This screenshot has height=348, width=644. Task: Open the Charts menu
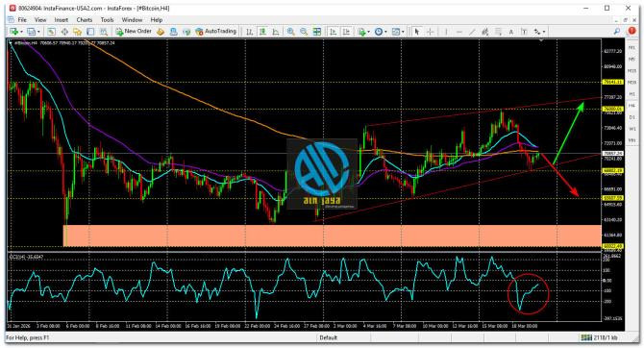click(85, 20)
